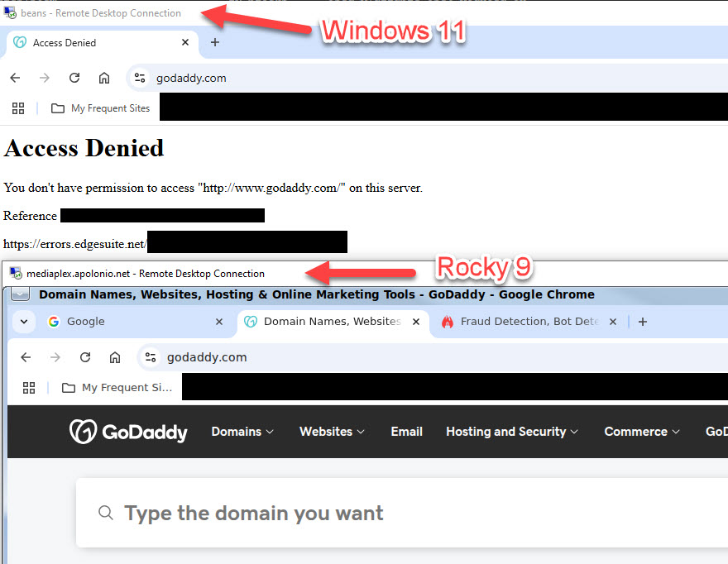Close the Fraud Detection tab

pyautogui.click(x=613, y=321)
